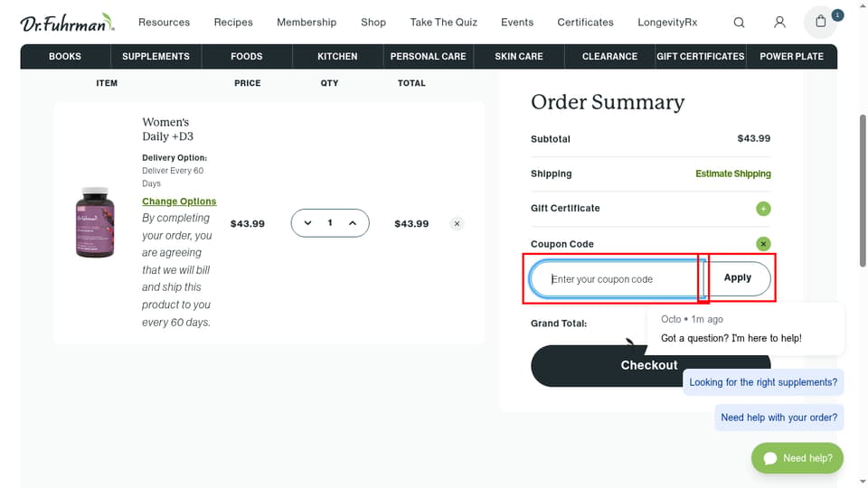Select the GIFT CERTIFICATES category tab

(701, 56)
